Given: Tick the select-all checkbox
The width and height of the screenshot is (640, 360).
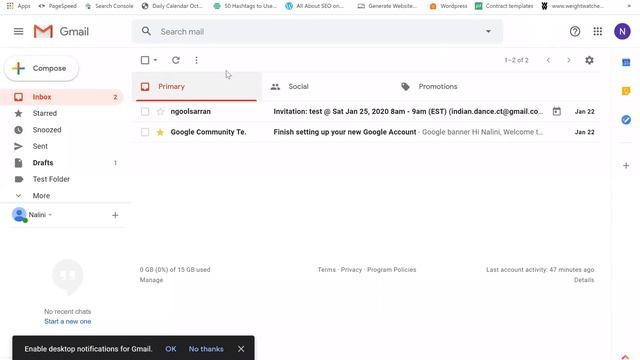Looking at the screenshot, I should [x=145, y=60].
